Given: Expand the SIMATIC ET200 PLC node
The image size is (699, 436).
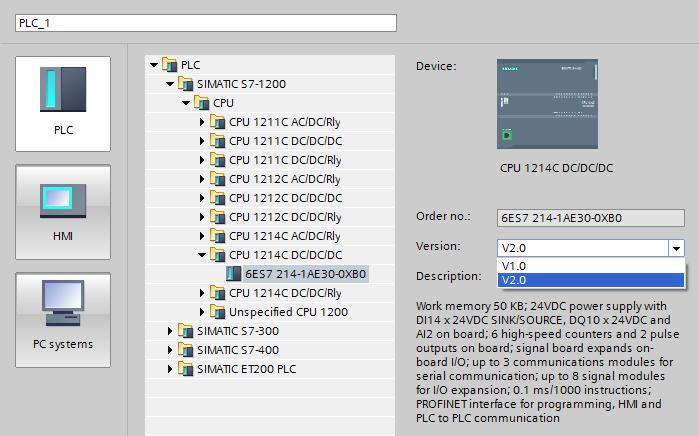Looking at the screenshot, I should pyautogui.click(x=170, y=369).
